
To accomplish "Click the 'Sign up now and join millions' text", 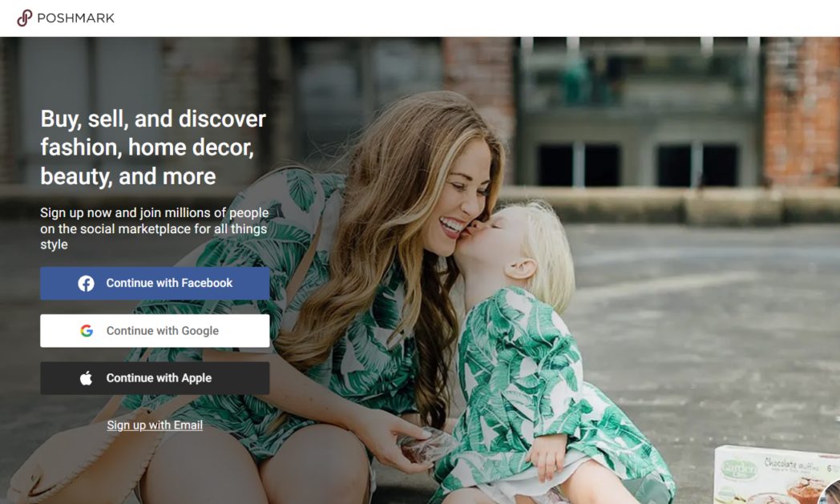I will coord(154,228).
